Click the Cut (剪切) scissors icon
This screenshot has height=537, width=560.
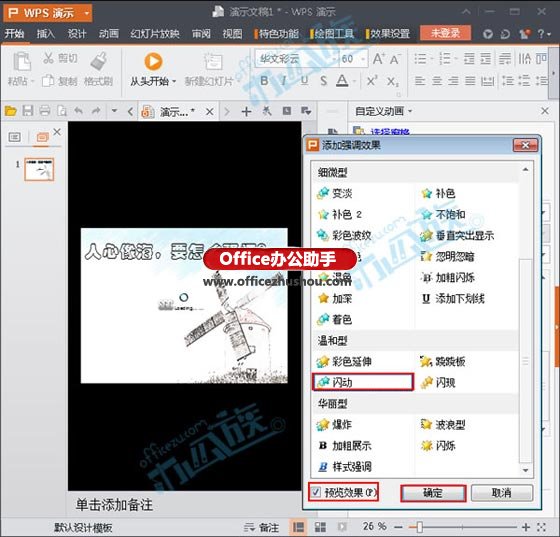point(48,58)
